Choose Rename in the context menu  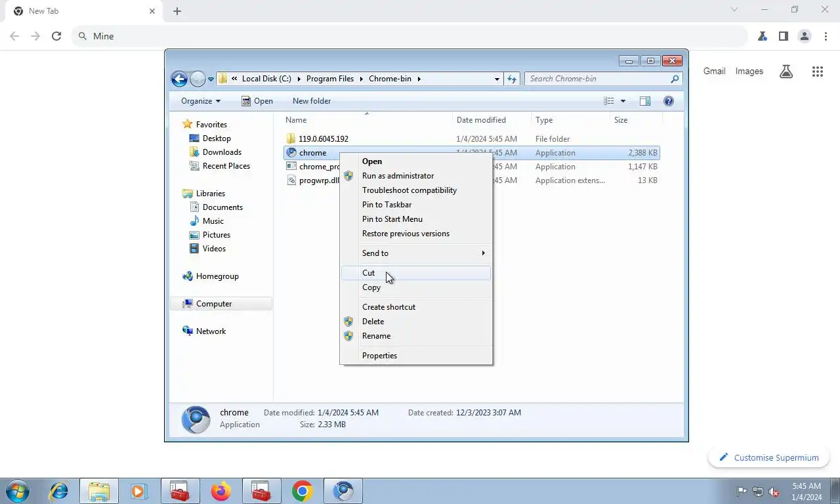click(x=416, y=336)
